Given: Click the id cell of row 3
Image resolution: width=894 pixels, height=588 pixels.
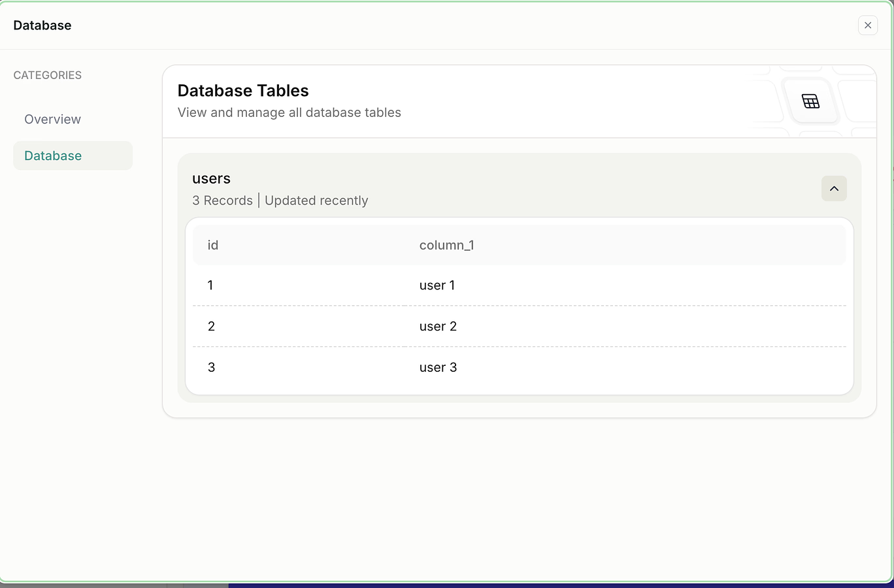Looking at the screenshot, I should (211, 368).
